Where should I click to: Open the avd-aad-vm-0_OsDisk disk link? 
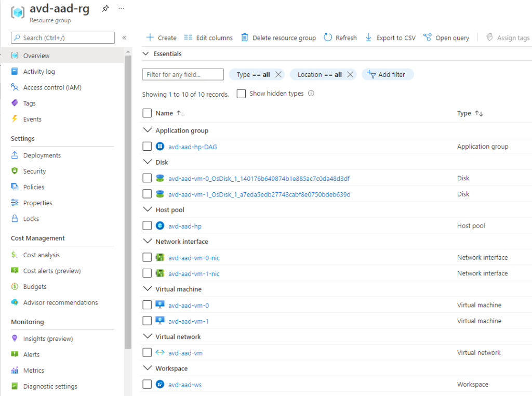point(259,178)
